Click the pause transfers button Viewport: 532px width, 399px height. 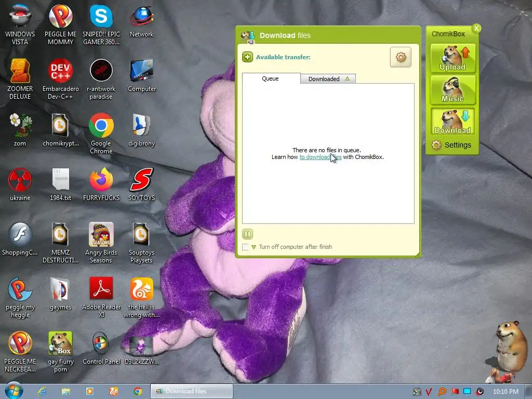click(x=247, y=234)
